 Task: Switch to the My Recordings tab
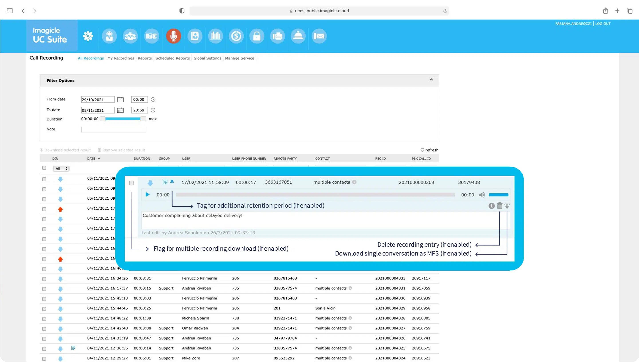120,58
